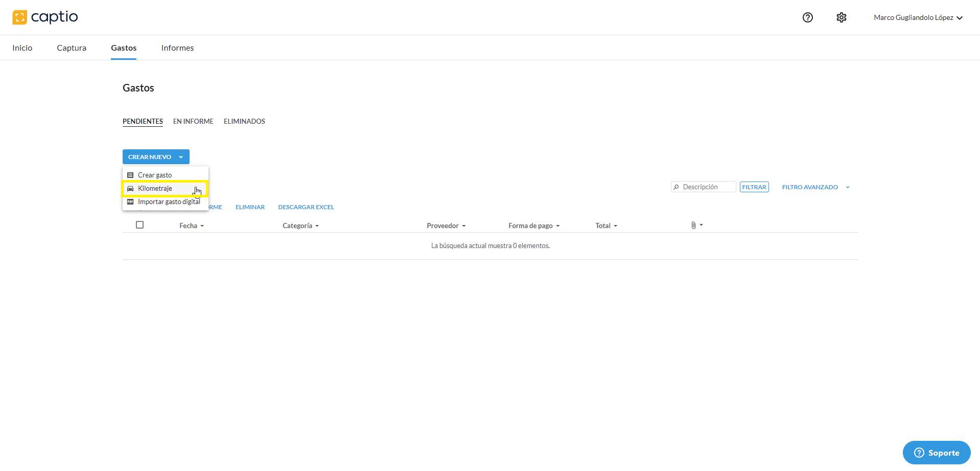Open the settings gear icon
Screen dimensions: 980x471
coord(842,17)
